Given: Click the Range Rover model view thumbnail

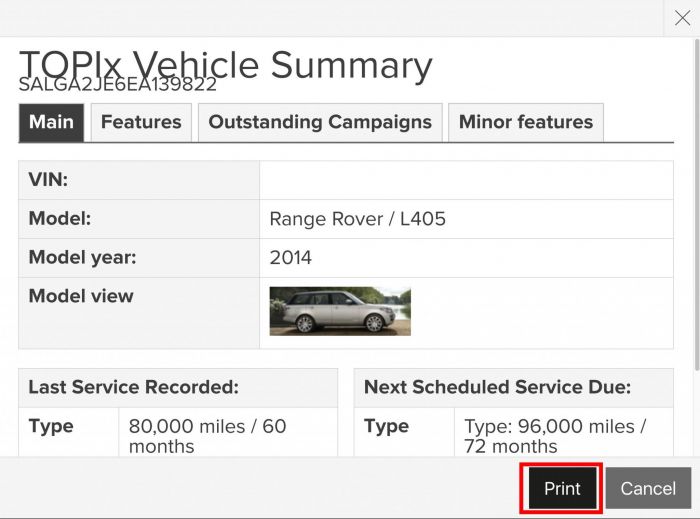Looking at the screenshot, I should coord(340,311).
